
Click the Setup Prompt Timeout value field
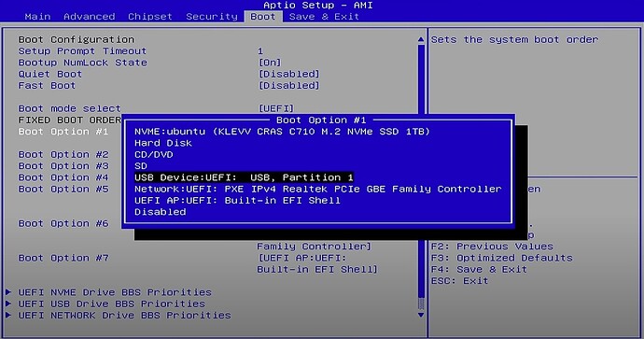coord(260,51)
